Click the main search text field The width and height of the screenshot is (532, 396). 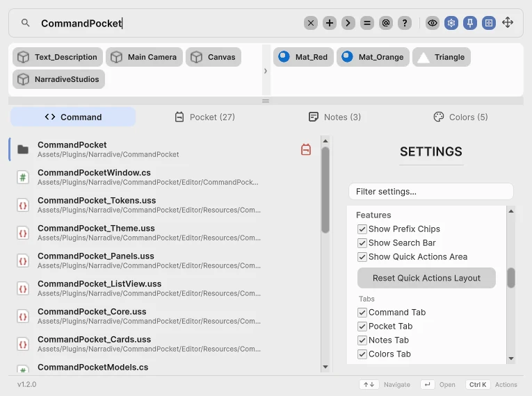pyautogui.click(x=170, y=23)
